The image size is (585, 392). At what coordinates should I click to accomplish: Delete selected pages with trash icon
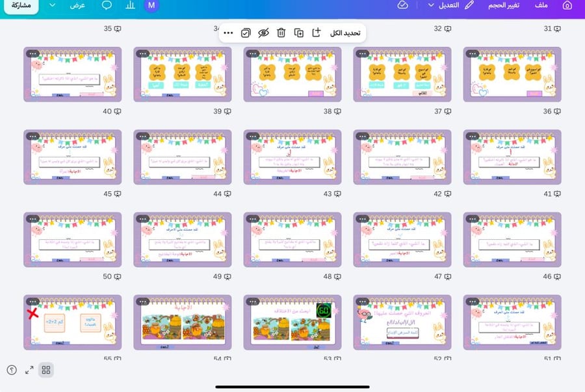pyautogui.click(x=281, y=33)
